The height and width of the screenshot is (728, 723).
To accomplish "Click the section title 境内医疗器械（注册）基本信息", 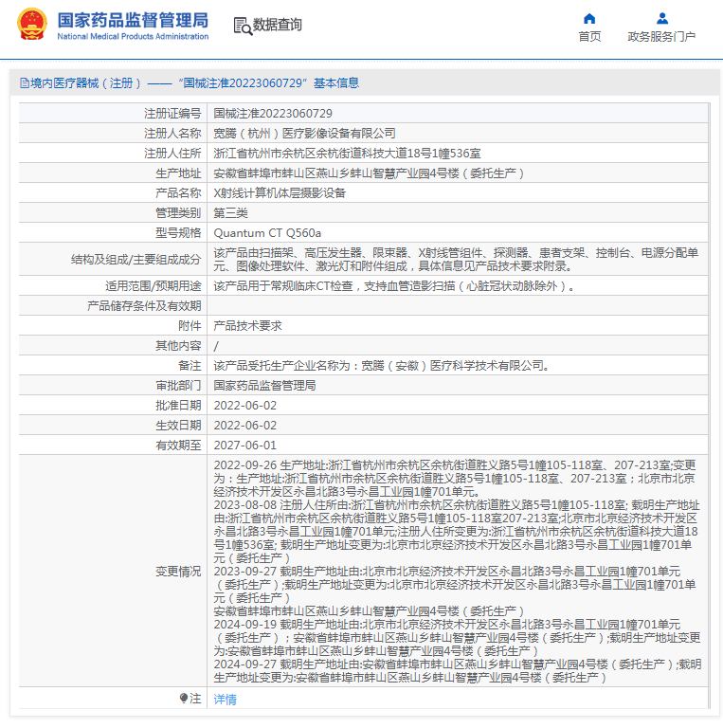I will tap(194, 83).
